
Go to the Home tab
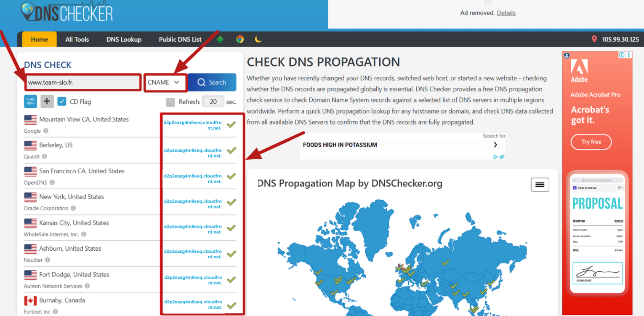(40, 39)
